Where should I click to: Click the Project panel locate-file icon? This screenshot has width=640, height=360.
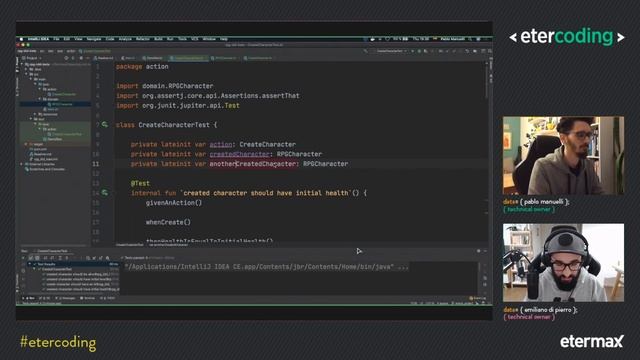pos(67,58)
